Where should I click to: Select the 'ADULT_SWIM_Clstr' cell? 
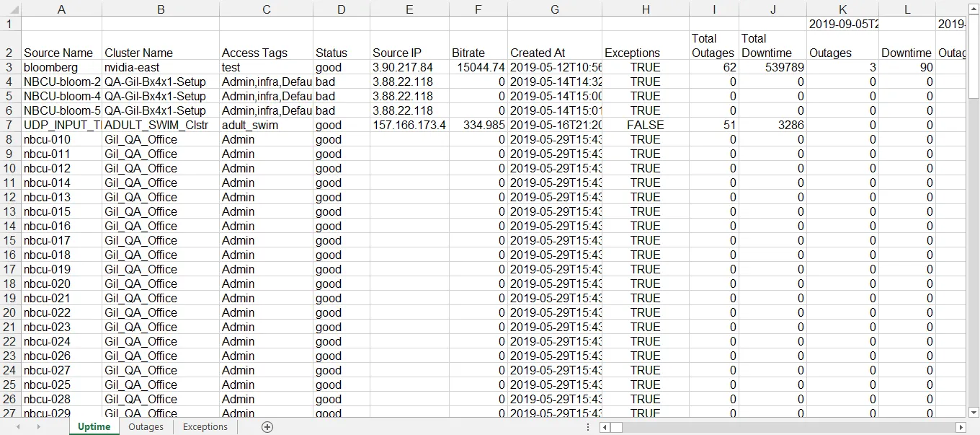point(161,125)
